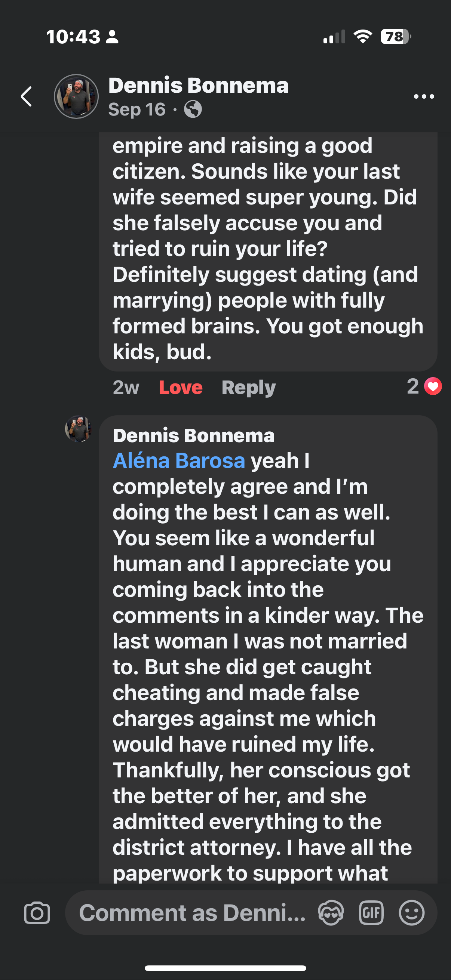
Task: Open the post author name in header
Action: tap(198, 85)
